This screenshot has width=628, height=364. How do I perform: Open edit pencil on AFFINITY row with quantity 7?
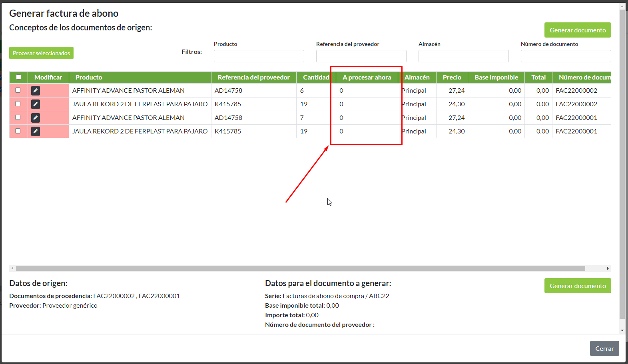click(x=36, y=118)
